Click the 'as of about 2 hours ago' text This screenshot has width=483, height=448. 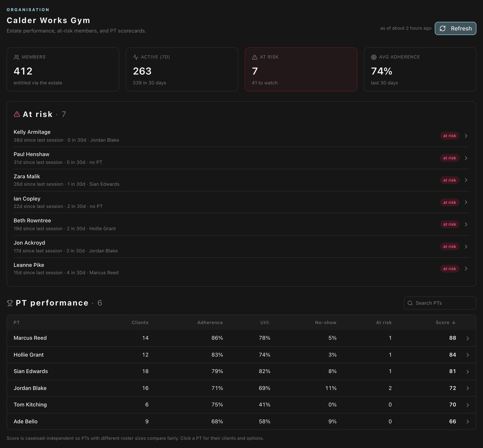click(406, 28)
